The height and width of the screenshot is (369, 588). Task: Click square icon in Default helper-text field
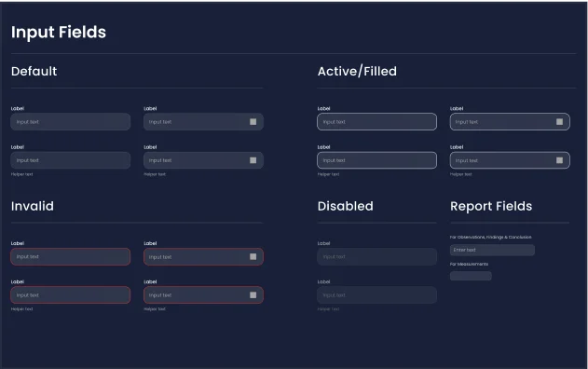tap(253, 160)
